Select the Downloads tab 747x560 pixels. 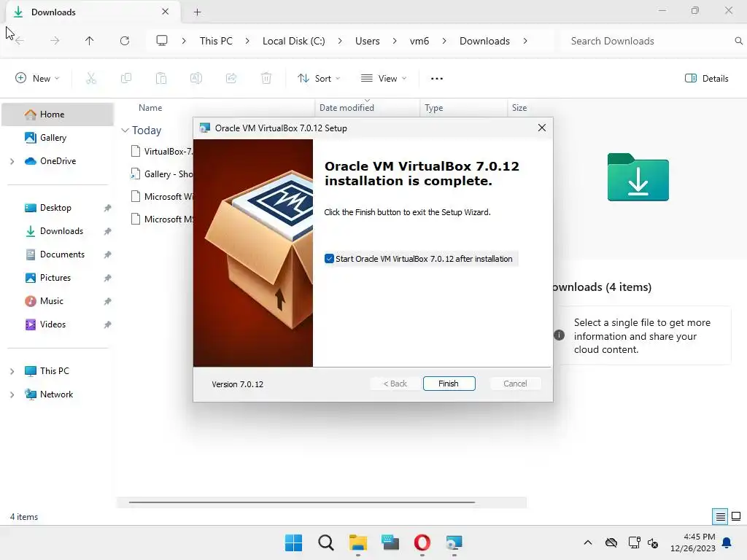tap(93, 12)
